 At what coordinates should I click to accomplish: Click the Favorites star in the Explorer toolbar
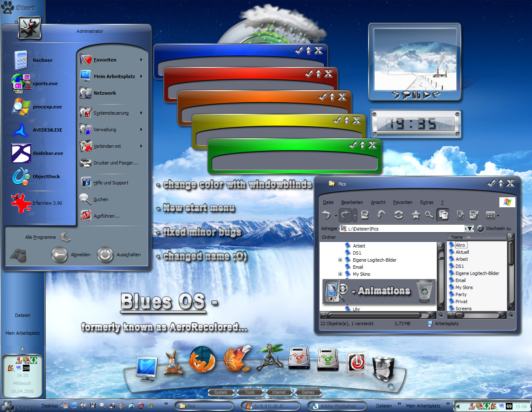click(x=415, y=215)
